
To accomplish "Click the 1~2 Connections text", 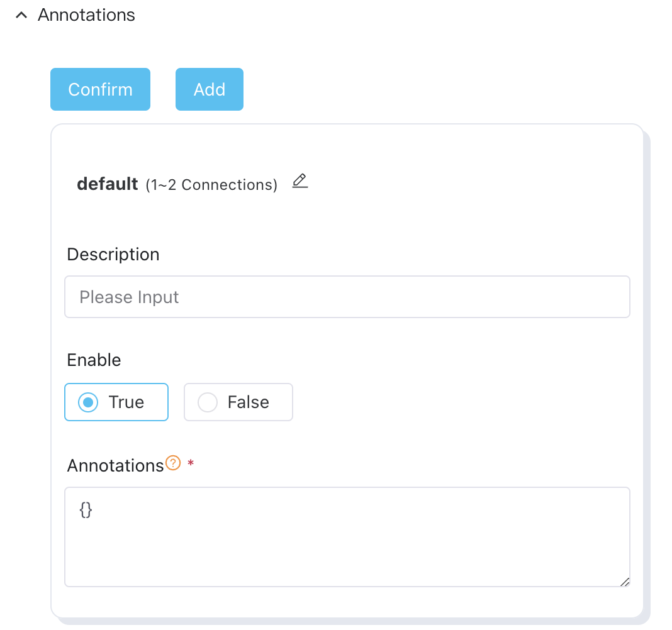I will pyautogui.click(x=211, y=185).
